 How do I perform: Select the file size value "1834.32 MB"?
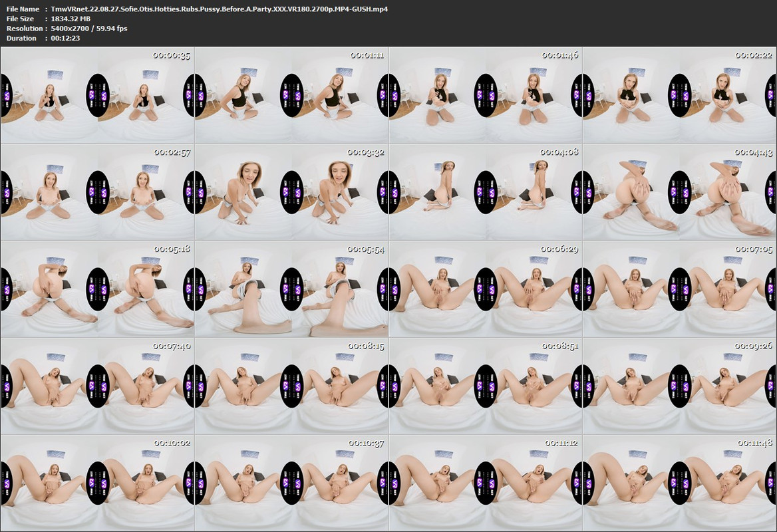(x=71, y=19)
